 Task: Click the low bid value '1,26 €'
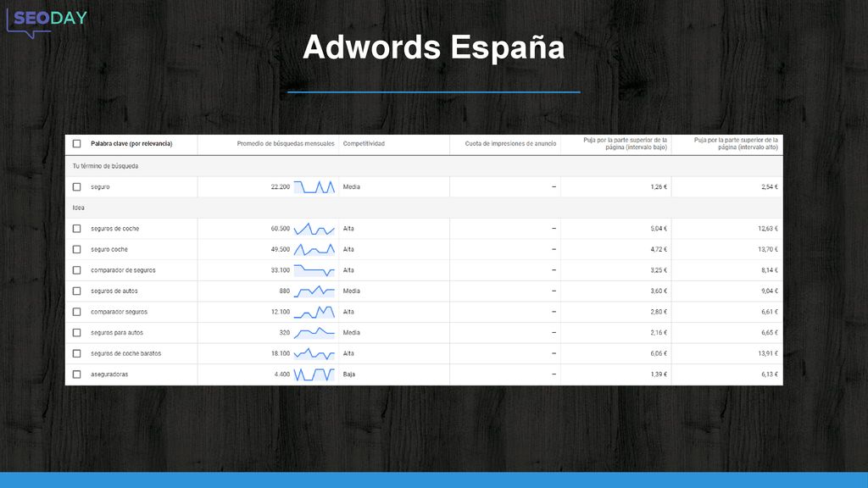pyautogui.click(x=659, y=187)
